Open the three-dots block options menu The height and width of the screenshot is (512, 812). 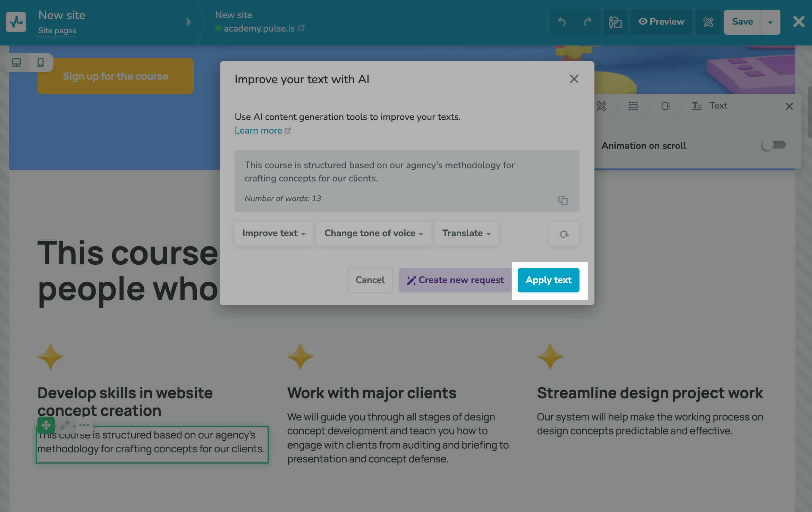84,425
